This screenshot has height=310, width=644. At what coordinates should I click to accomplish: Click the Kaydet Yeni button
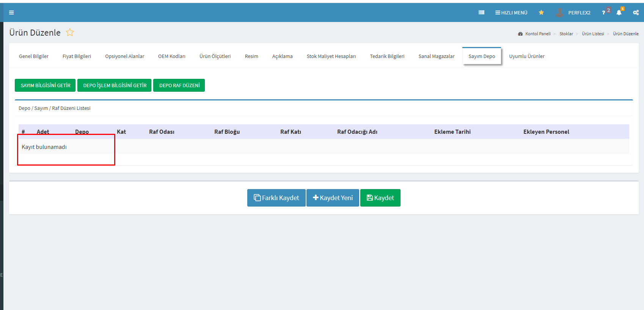[x=333, y=198]
